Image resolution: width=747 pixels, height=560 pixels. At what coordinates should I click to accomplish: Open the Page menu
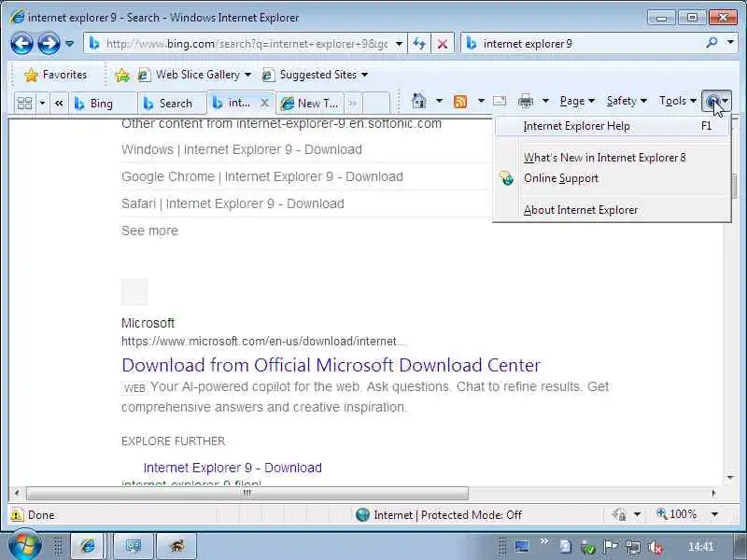577,101
